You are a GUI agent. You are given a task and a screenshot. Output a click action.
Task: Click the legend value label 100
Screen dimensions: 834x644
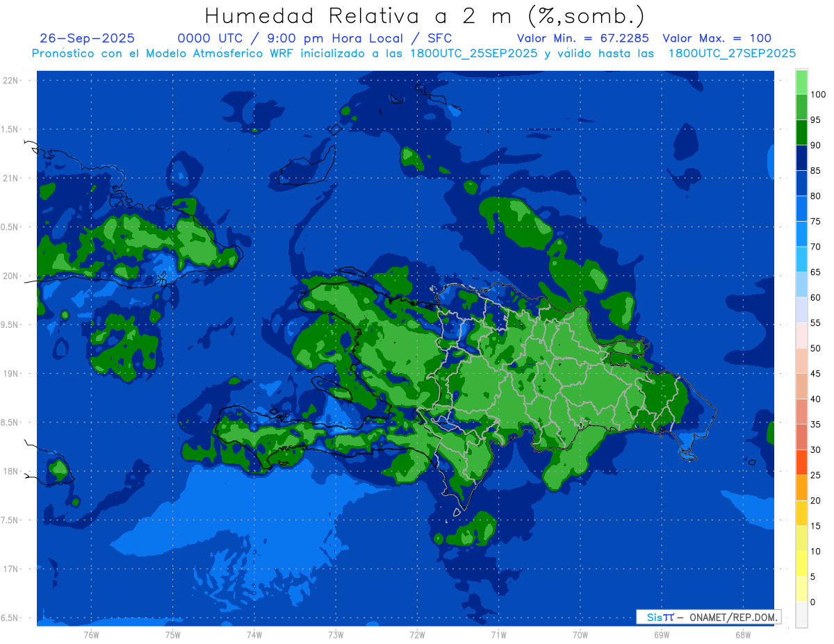click(x=817, y=94)
